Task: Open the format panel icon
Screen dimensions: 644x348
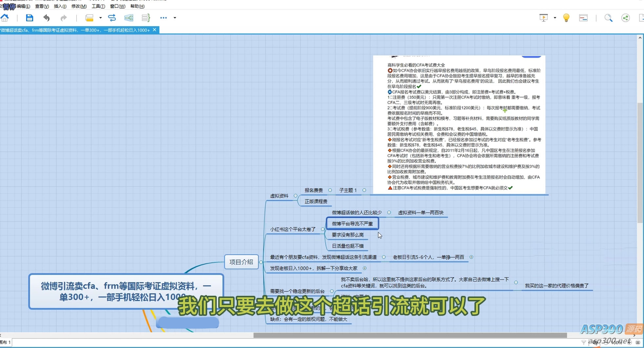Action: [583, 18]
